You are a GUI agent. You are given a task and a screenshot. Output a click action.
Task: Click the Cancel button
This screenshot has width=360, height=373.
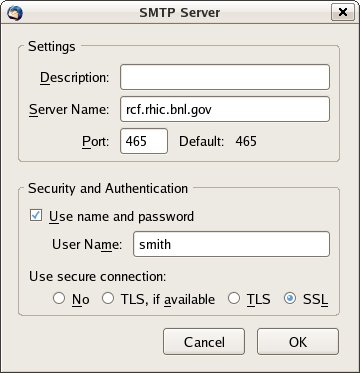coord(204,342)
